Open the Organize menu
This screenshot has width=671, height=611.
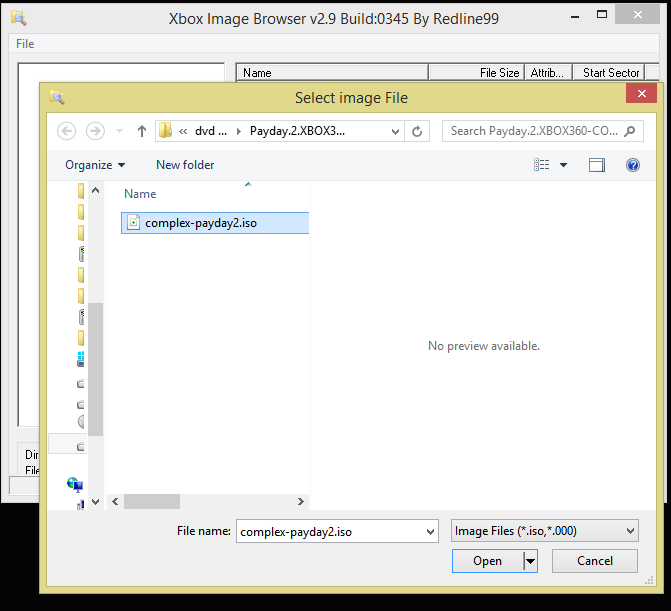(95, 165)
